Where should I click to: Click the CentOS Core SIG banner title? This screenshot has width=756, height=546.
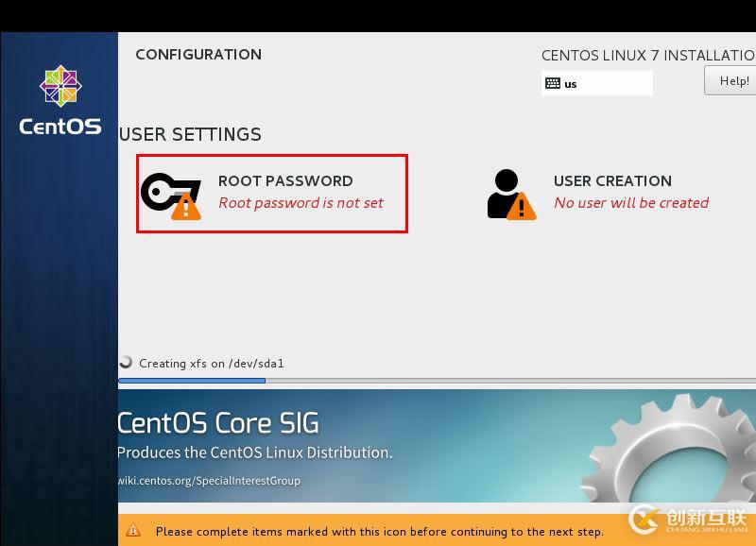(x=218, y=422)
